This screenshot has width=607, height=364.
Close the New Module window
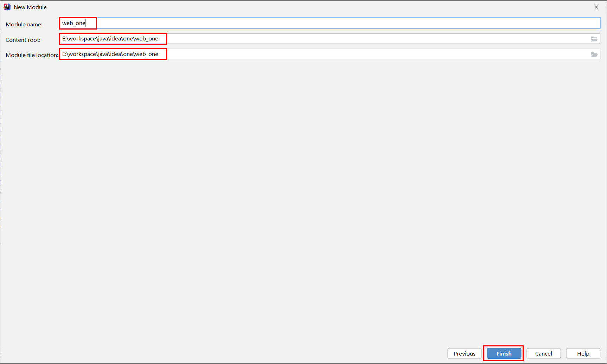tap(596, 7)
